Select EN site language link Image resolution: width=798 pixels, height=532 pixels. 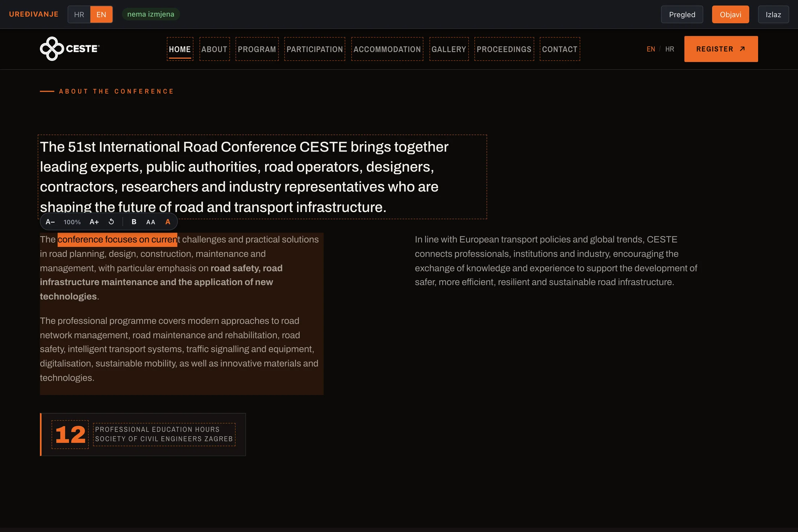tap(651, 49)
